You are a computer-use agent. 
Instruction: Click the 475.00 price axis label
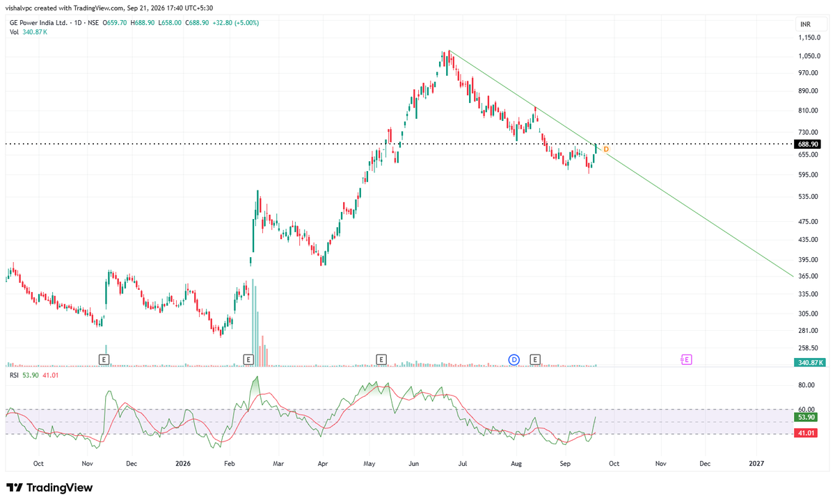tap(809, 222)
